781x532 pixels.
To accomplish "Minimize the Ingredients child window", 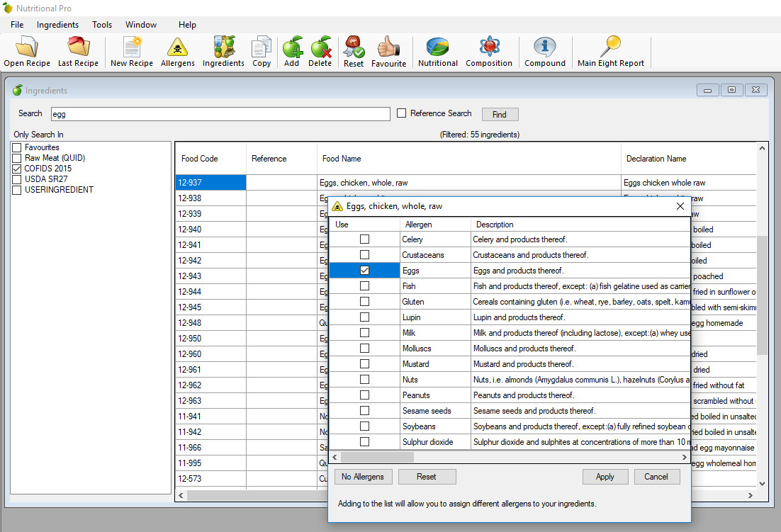I will (x=707, y=90).
